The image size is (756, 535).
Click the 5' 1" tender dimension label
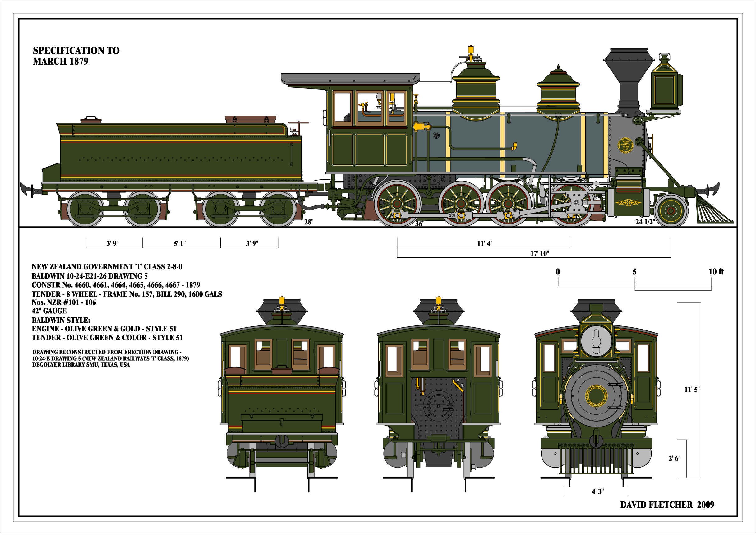[x=180, y=243]
